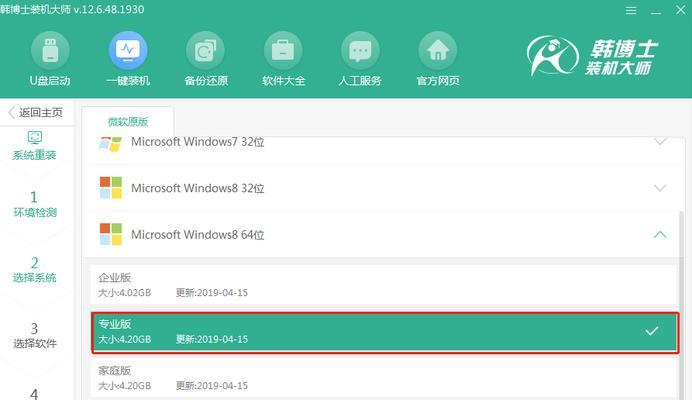Viewport: 692px width, 400px height.
Task: Go to step 2 选择系统
Action: tap(35, 270)
